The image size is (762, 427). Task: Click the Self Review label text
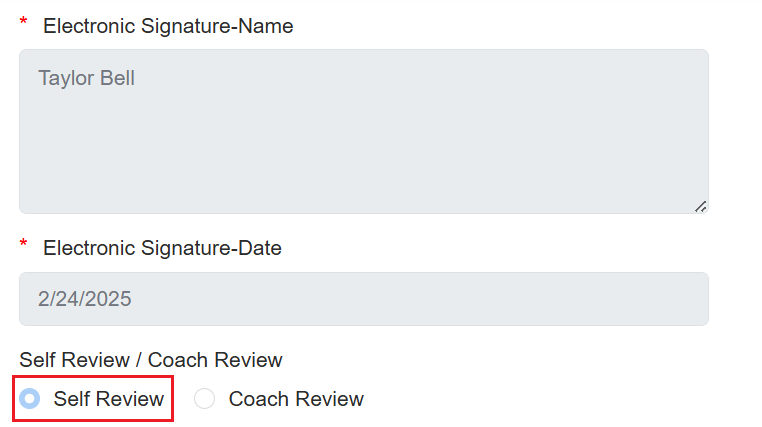(109, 399)
